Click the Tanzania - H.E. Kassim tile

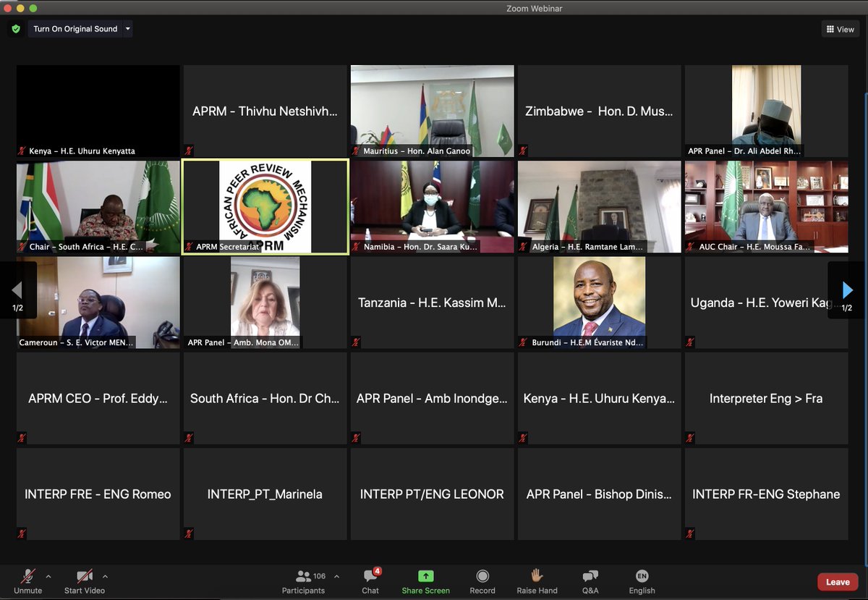click(433, 303)
